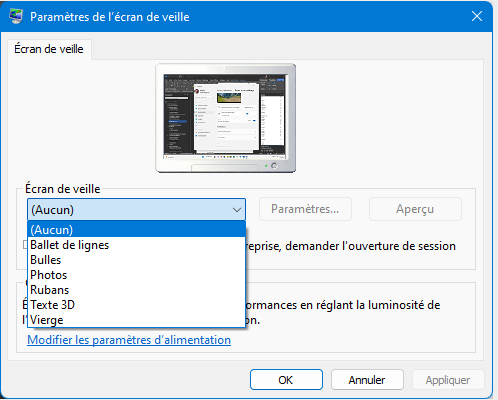Open Modifier les paramètres d'alimentation link
Screen dimensions: 498x400
coord(129,340)
